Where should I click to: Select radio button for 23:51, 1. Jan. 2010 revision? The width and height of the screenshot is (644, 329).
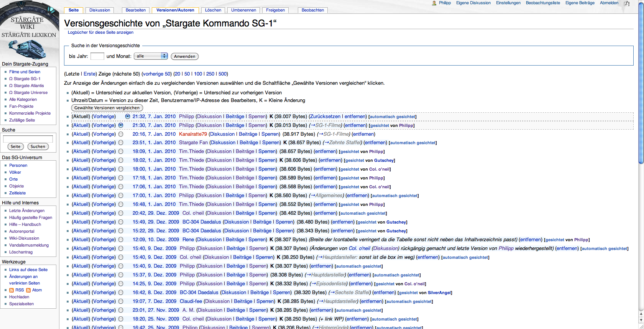(x=121, y=143)
